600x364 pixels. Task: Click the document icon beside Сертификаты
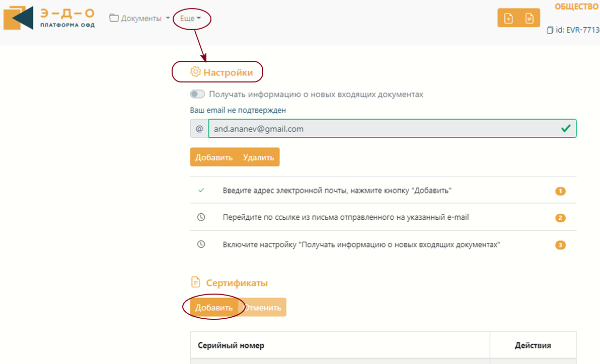(x=195, y=283)
